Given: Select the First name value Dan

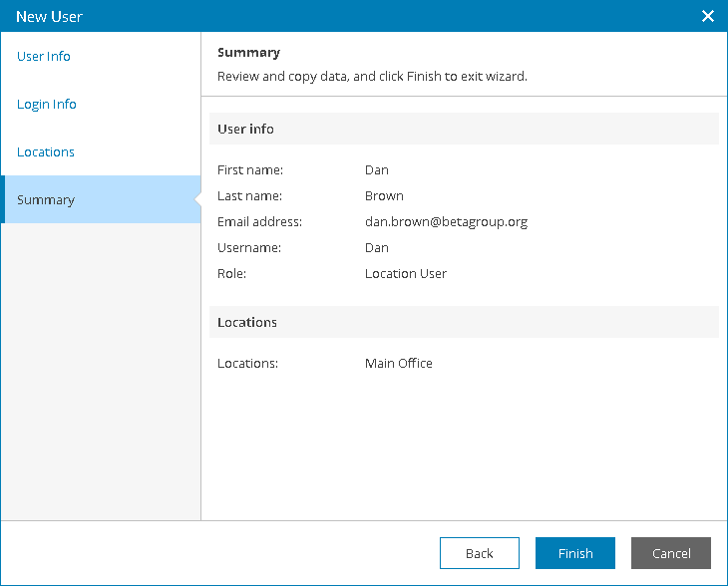Looking at the screenshot, I should point(377,169).
